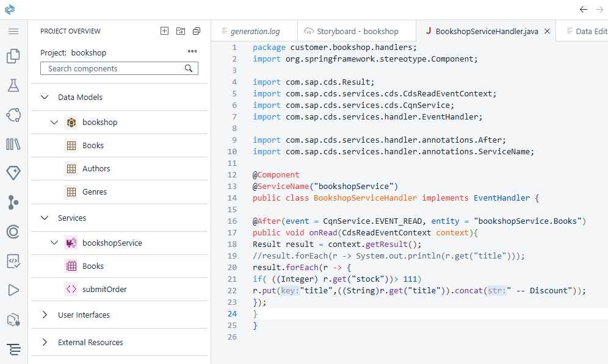
Task: Open the library books icon in sidebar
Action: [x=13, y=145]
